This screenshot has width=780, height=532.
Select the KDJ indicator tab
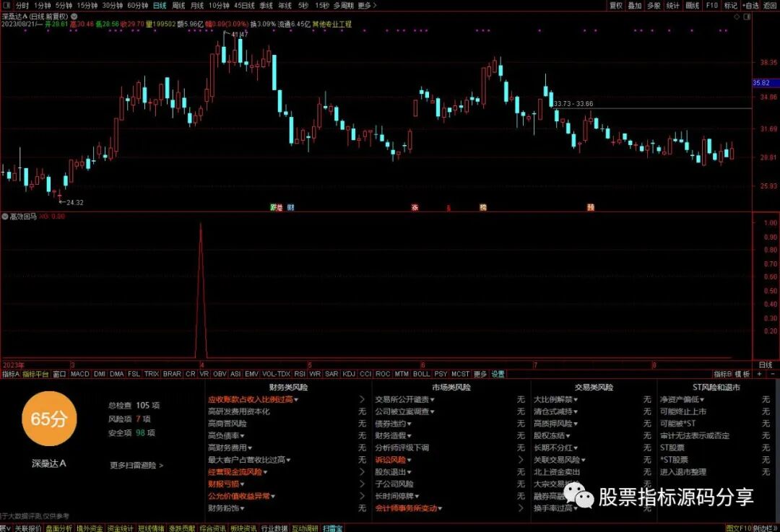pos(349,374)
